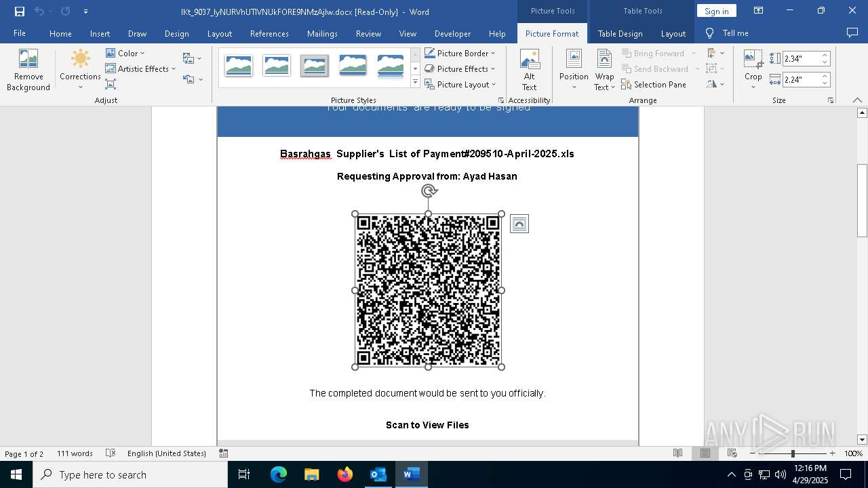Screen dimensions: 868x488
Task: Open the Wrap Text menu
Action: click(604, 70)
